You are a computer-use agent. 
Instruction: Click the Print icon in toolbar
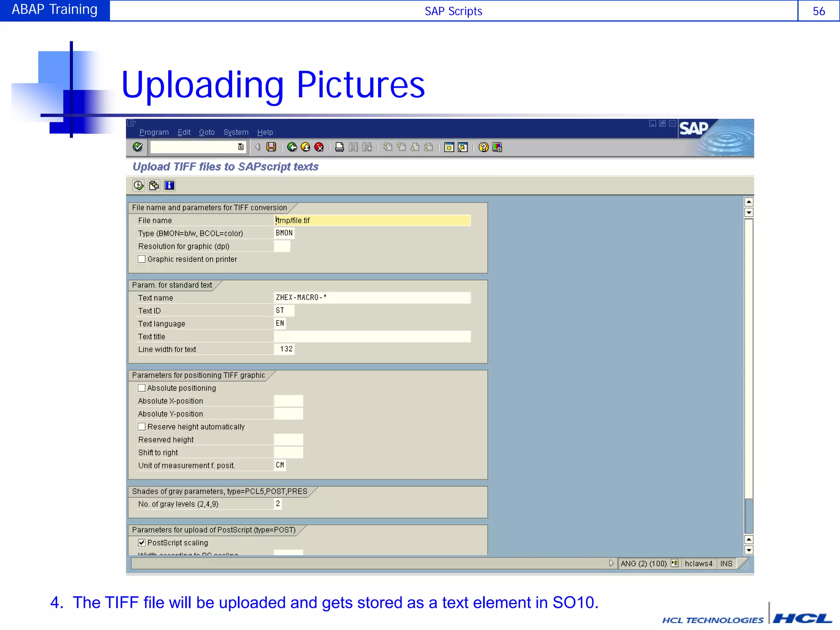pyautogui.click(x=339, y=147)
